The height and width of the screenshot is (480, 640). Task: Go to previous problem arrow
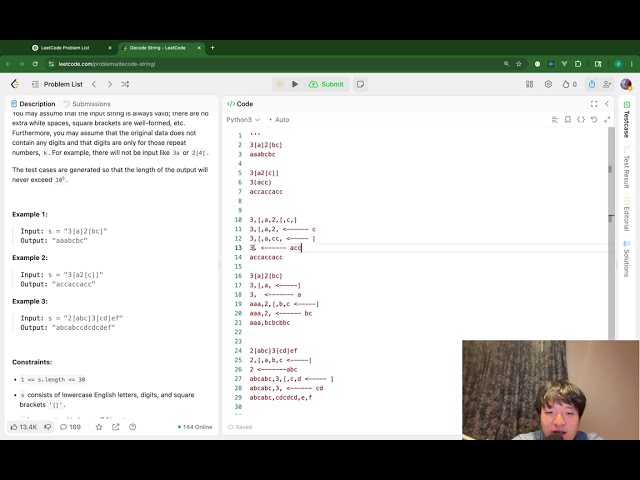tap(94, 84)
